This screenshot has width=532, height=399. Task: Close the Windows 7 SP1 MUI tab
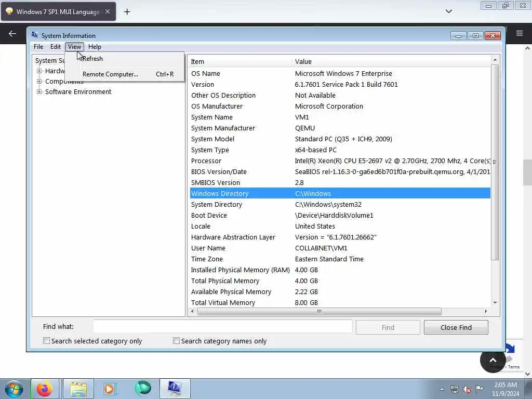(107, 11)
